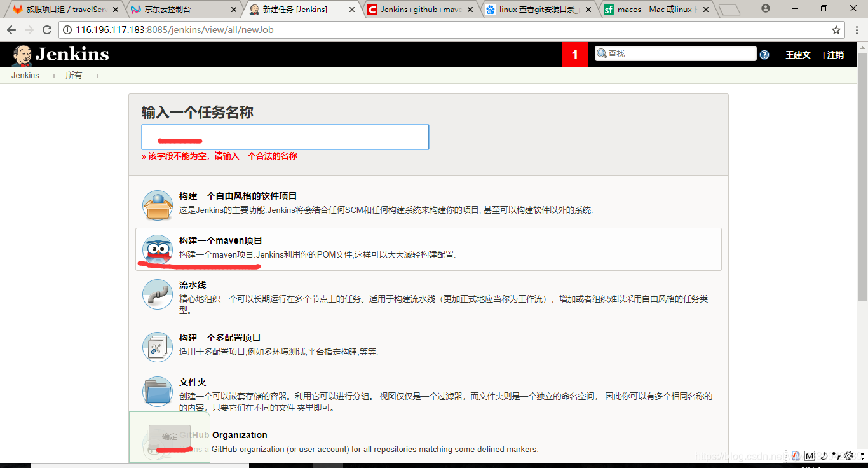868x468 pixels.
Task: Expand the 所有 breadcrumb dropdown arrow
Action: (97, 76)
